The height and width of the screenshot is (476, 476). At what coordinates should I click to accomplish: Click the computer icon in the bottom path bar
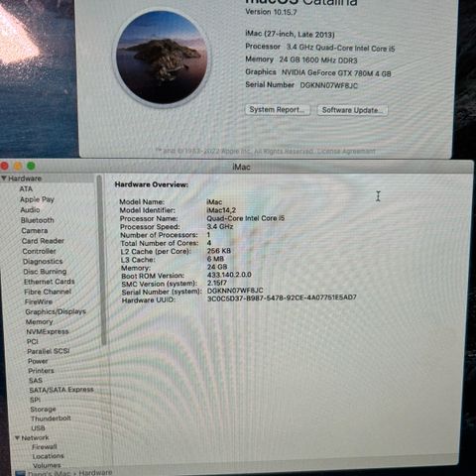pyautogui.click(x=21, y=473)
